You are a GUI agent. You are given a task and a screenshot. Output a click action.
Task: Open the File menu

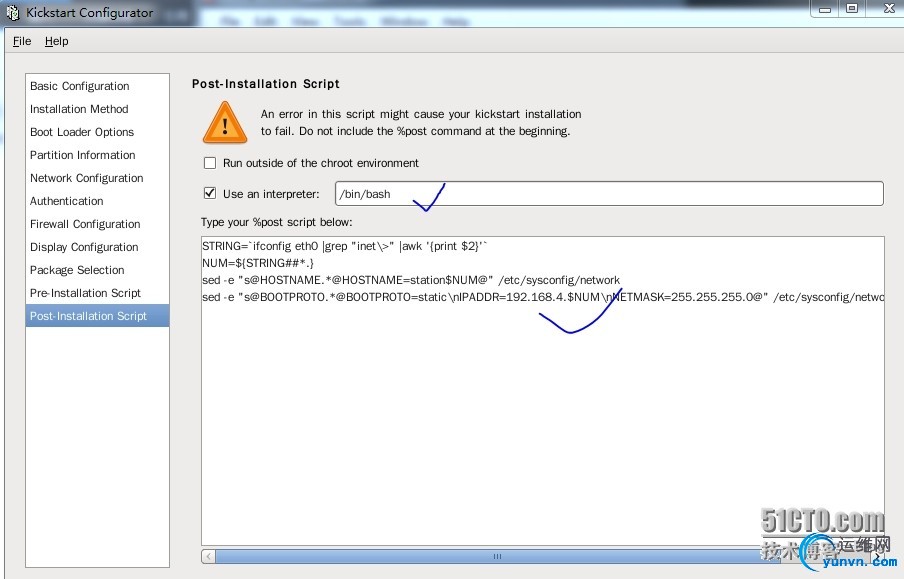click(x=22, y=41)
